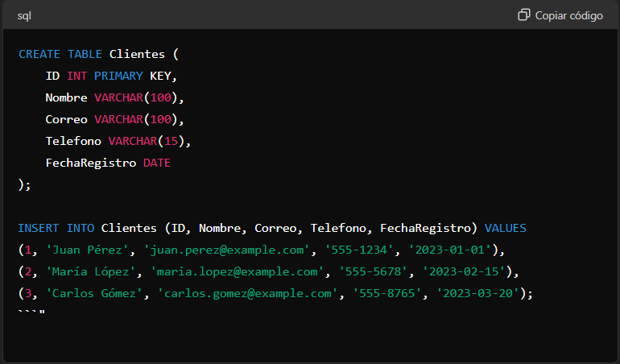The height and width of the screenshot is (364, 620).
Task: Click the CREATE keyword
Action: point(39,54)
